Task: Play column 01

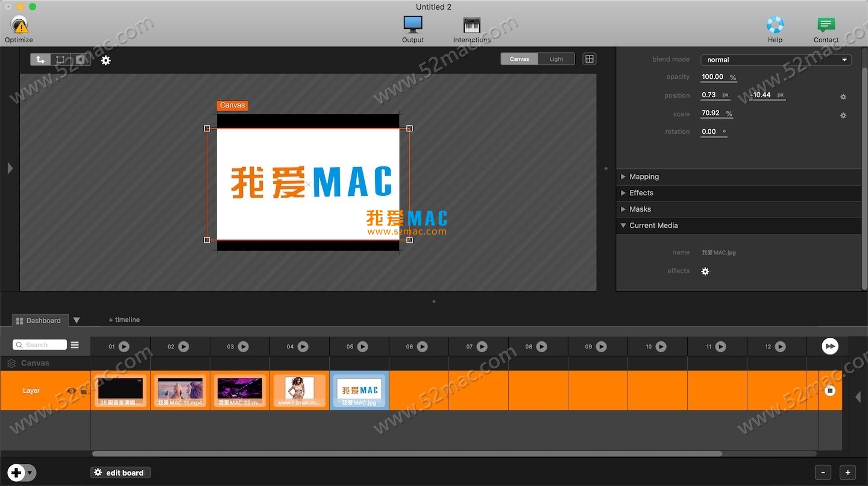Action: (124, 347)
